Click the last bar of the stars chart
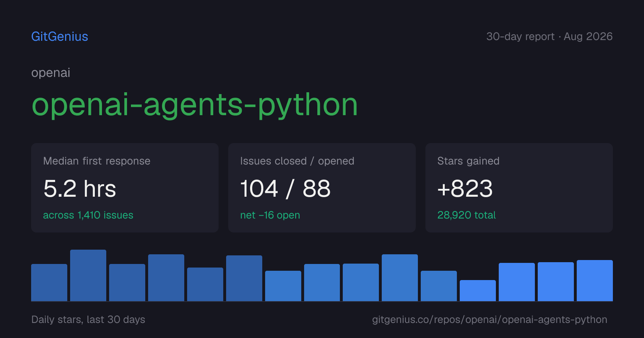This screenshot has height=338, width=644. pos(595,280)
